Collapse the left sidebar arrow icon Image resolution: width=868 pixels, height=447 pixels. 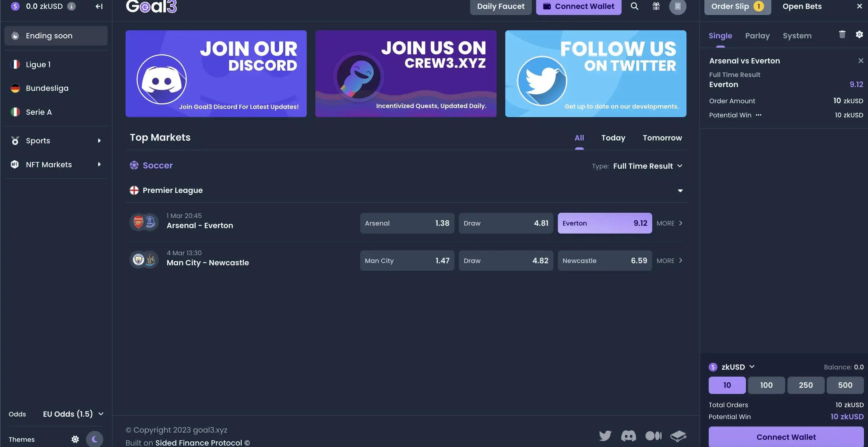click(99, 6)
